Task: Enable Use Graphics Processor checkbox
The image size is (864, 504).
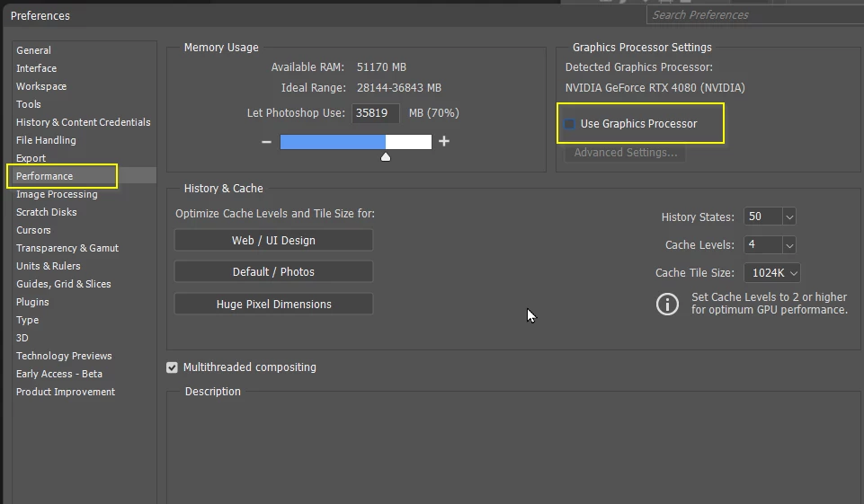Action: [569, 124]
